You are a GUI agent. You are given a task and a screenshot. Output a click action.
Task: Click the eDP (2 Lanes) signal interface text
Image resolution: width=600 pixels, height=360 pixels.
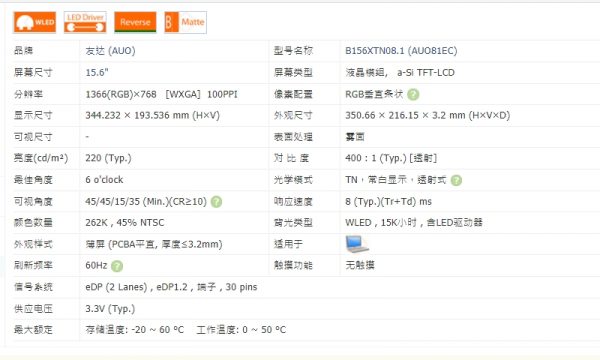[116, 287]
